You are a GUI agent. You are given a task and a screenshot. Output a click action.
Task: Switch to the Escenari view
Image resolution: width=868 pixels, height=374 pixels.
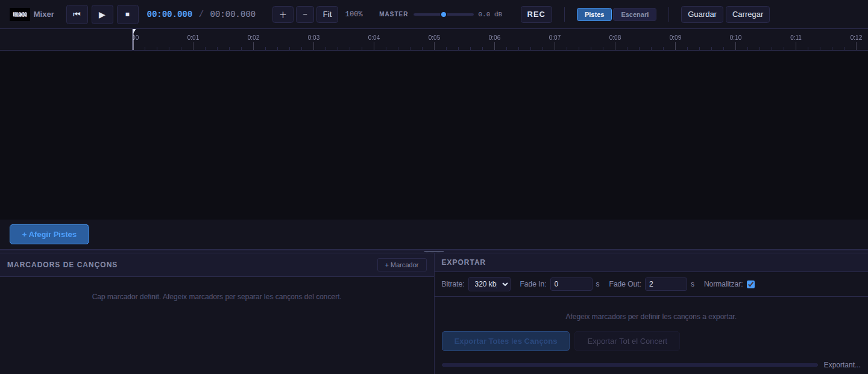click(x=635, y=14)
